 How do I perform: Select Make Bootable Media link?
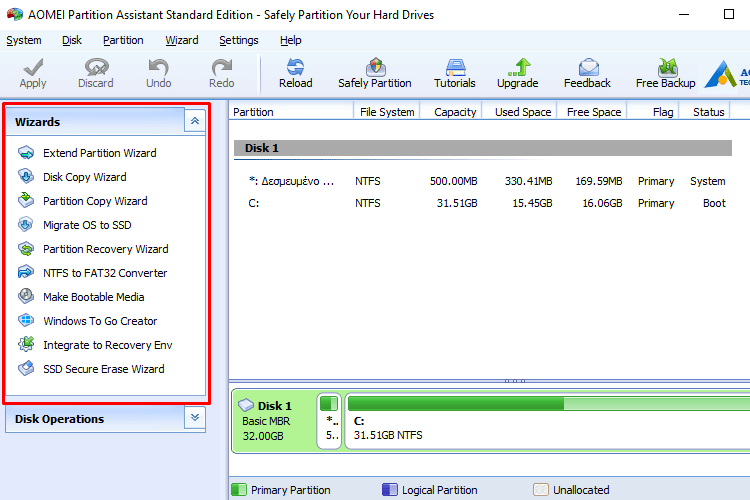[94, 297]
